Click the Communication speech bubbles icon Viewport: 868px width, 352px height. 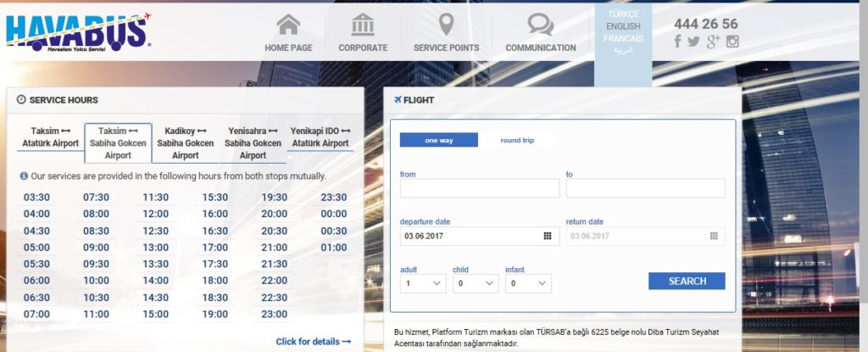[540, 25]
